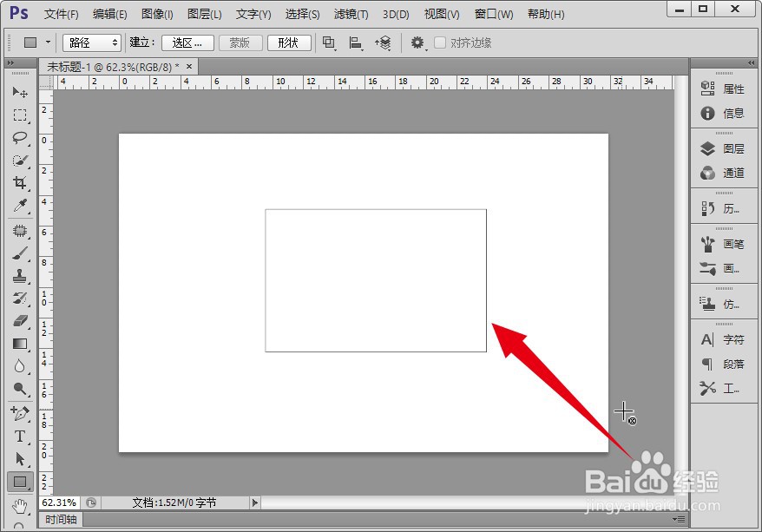
Task: Open the 编辑(E) menu
Action: tap(110, 15)
